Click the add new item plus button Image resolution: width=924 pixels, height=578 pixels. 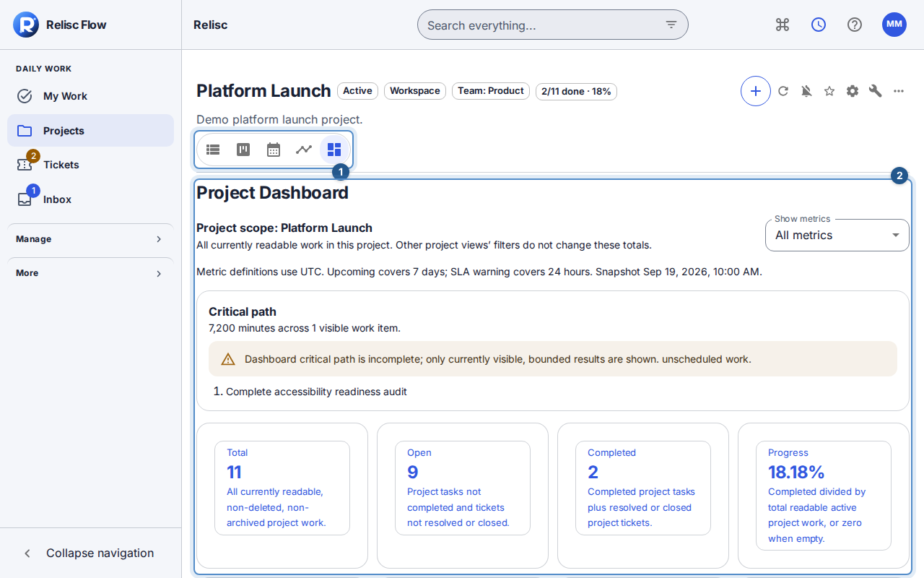coord(756,91)
